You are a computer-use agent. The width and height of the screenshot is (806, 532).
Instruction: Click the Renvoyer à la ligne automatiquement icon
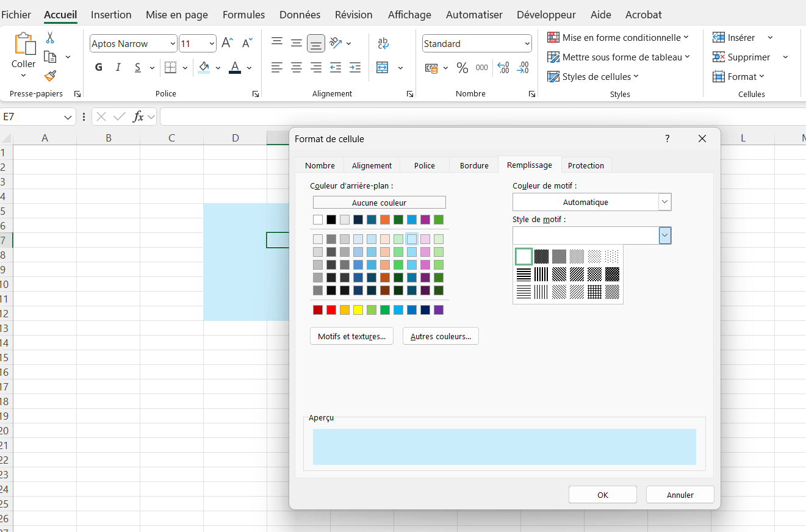(x=383, y=43)
